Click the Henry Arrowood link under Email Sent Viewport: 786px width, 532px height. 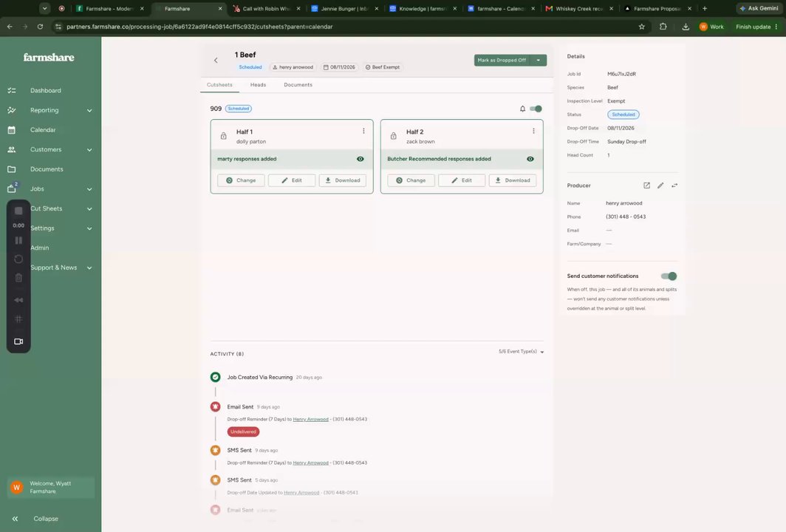(x=310, y=419)
